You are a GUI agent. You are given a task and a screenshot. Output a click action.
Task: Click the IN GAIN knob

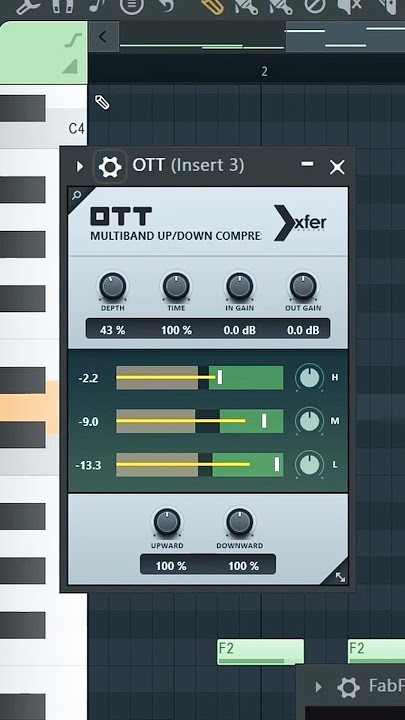click(240, 286)
